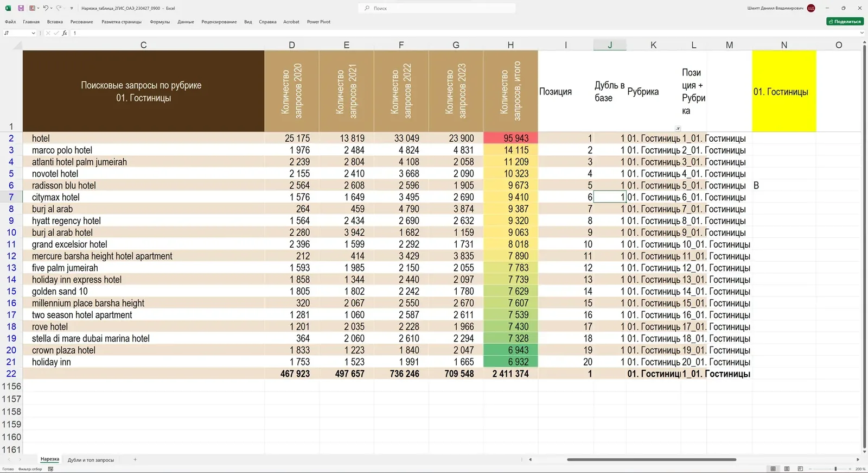Select column H header
This screenshot has width=868, height=473.
tap(510, 45)
